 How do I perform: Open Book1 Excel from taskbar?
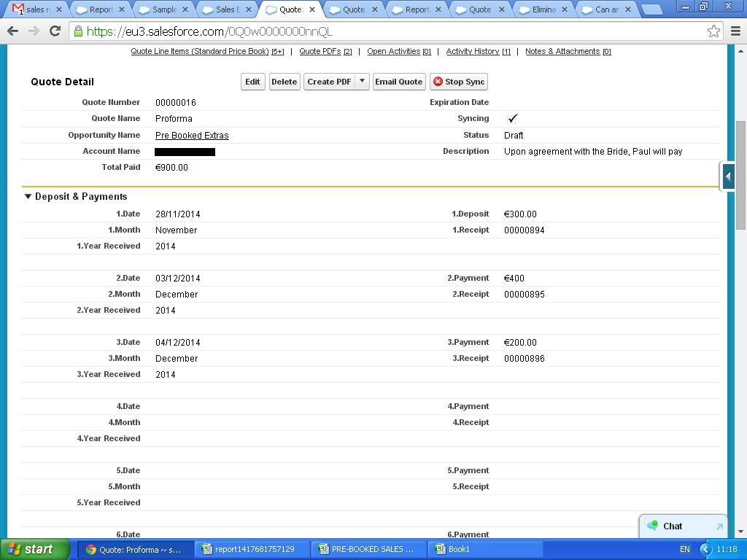coord(458,549)
